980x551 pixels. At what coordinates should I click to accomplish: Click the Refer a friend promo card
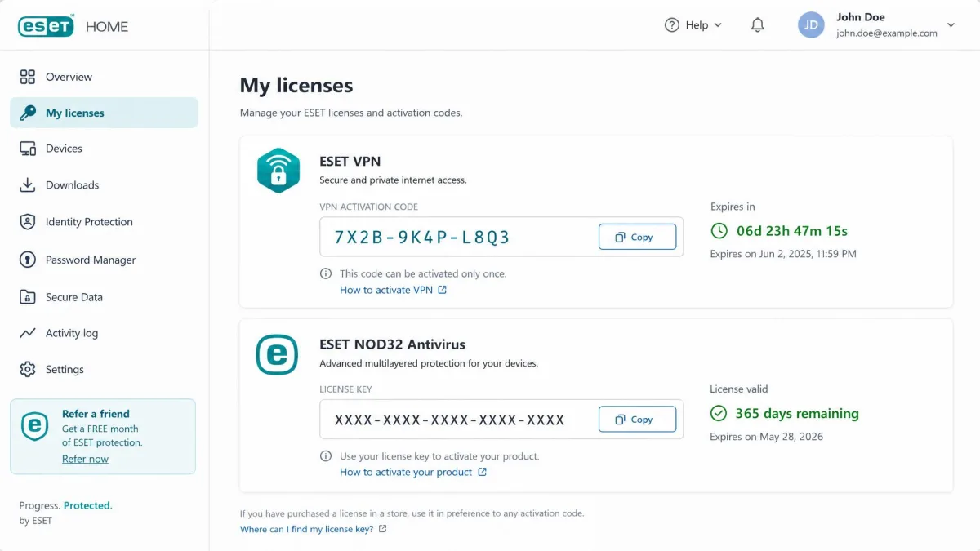(103, 437)
